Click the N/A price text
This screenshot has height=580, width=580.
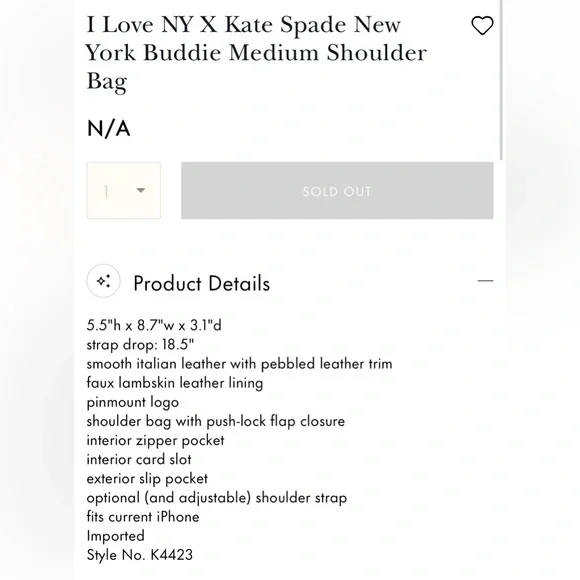pos(108,129)
